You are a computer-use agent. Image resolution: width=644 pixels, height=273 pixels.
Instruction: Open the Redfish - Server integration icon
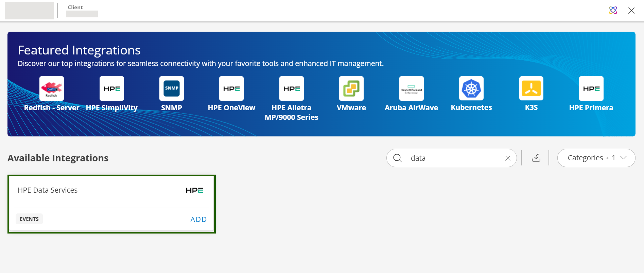click(x=52, y=89)
